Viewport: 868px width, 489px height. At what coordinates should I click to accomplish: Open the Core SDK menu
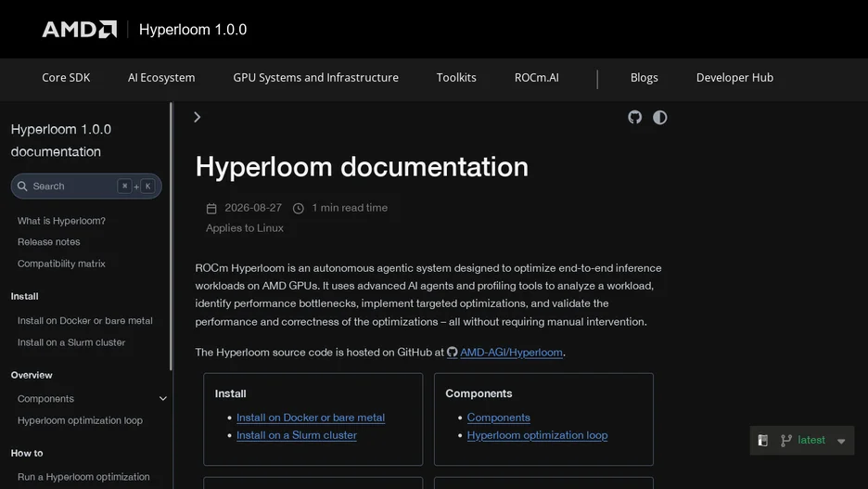[x=66, y=78]
